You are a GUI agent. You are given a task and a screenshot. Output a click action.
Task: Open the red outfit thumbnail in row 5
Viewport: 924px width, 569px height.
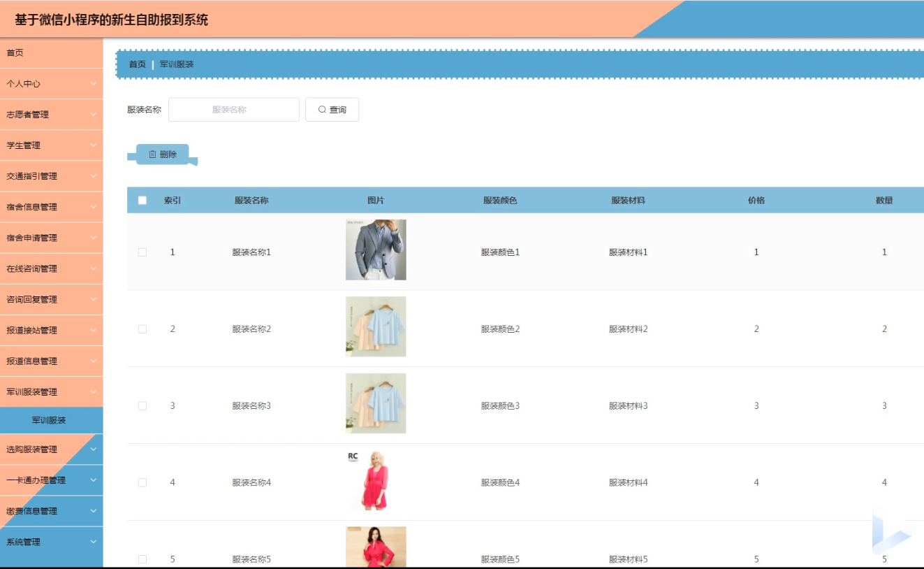tap(376, 547)
